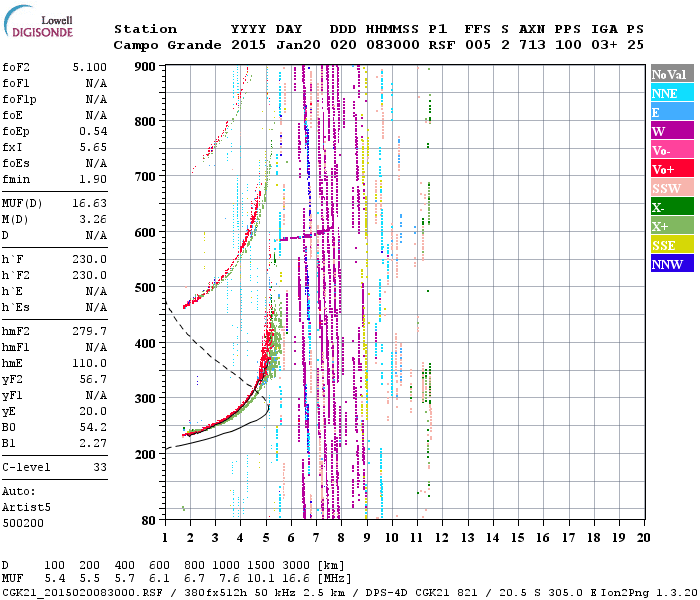Click the foEp value 0.54
700x600 pixels.
pos(93,131)
